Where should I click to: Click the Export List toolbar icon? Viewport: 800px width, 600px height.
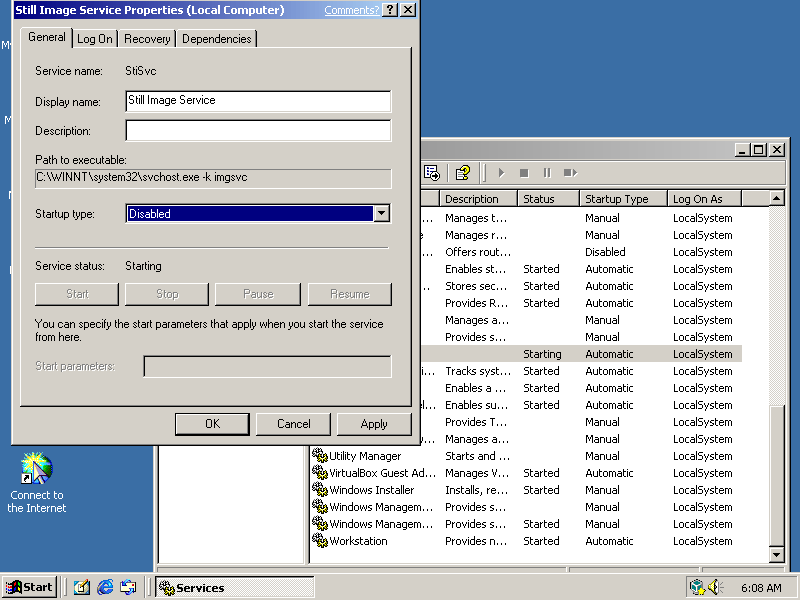click(432, 173)
